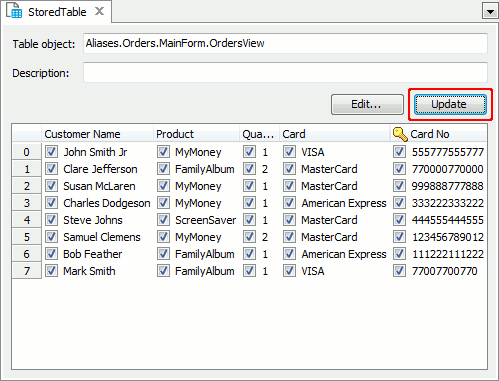This screenshot has height=381, width=499.
Task: Select the StoredTable tab
Action: pos(57,12)
